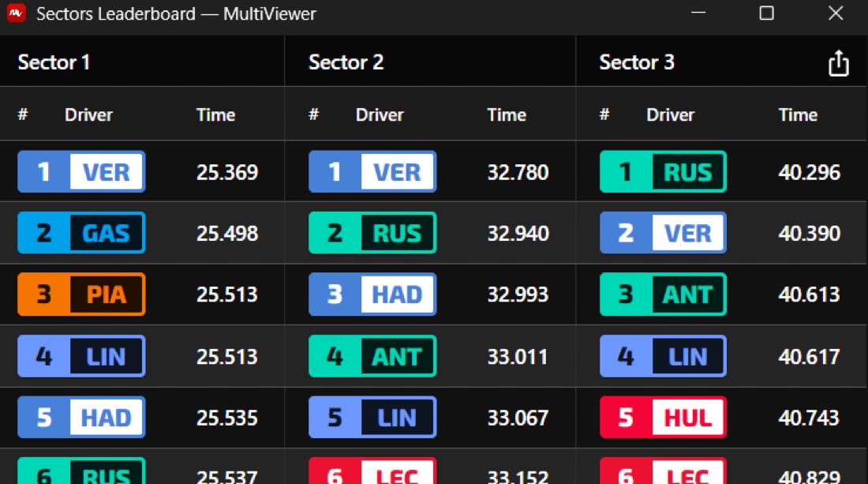Click the share/export icon in Sector 3 header
The height and width of the screenshot is (484, 868).
pyautogui.click(x=839, y=62)
